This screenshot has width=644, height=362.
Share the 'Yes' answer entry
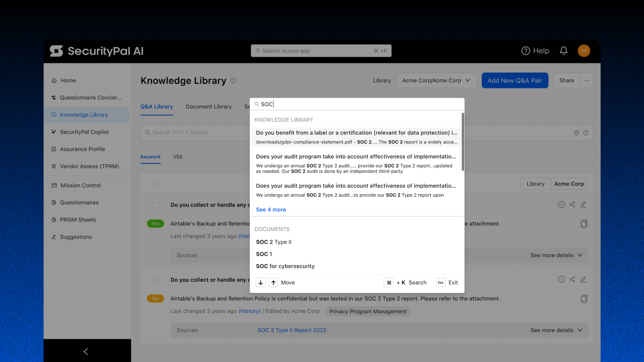pyautogui.click(x=572, y=205)
